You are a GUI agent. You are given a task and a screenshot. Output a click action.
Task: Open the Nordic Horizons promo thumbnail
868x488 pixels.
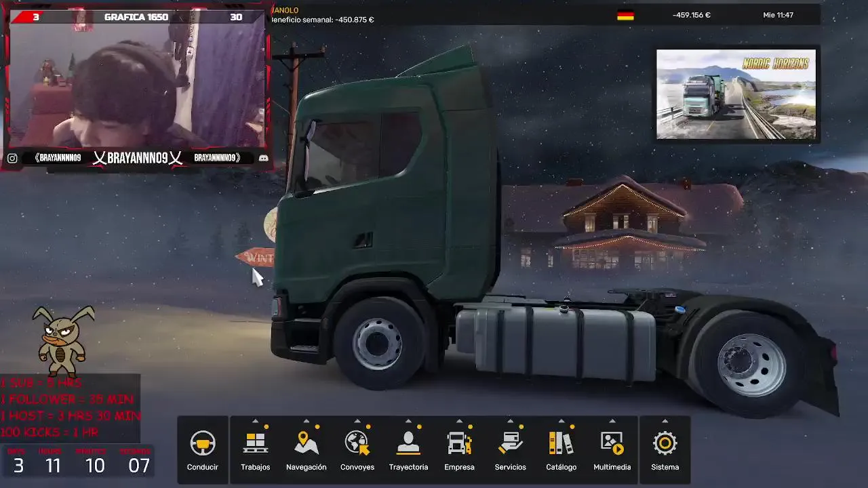736,94
